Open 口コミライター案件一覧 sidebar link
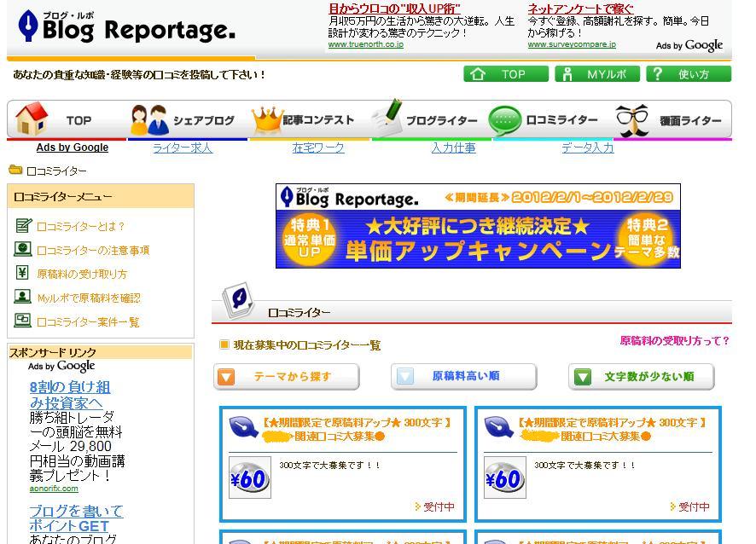This screenshot has height=544, width=756. coord(88,321)
